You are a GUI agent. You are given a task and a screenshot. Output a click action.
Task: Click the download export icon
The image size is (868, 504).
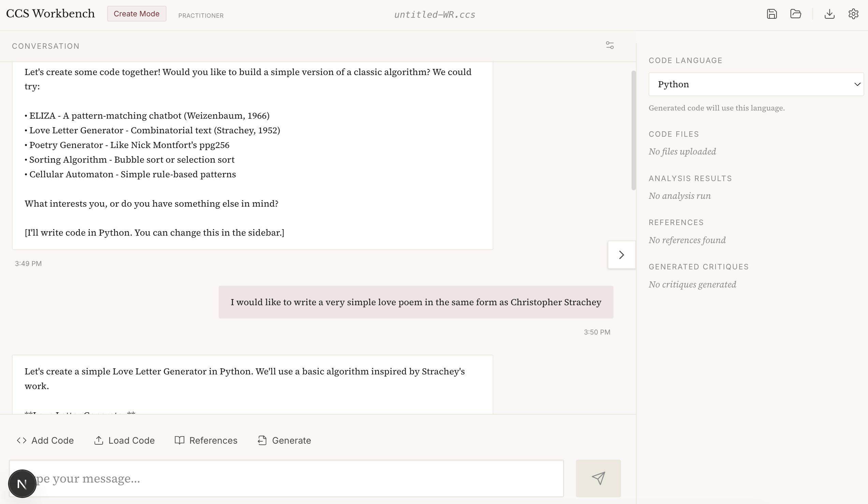tap(829, 14)
